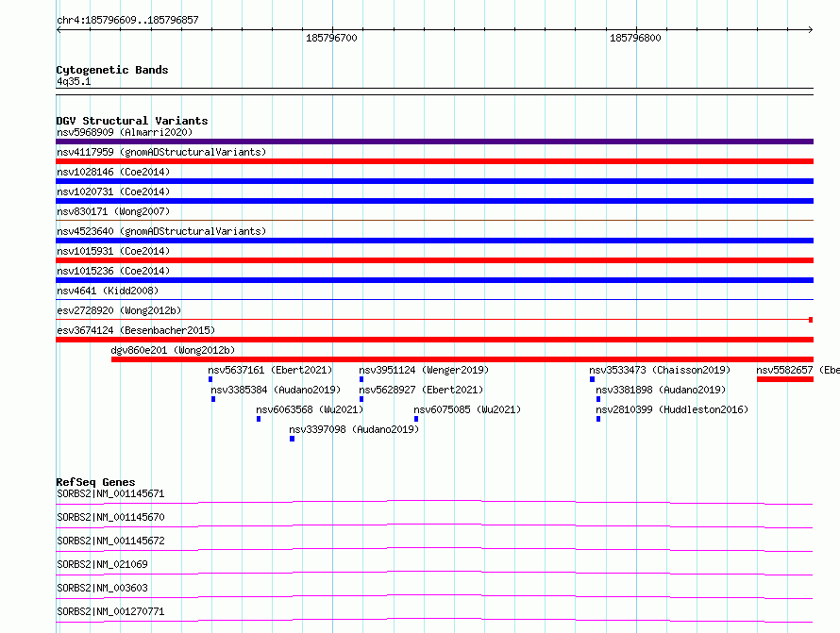Click the blue marker under nsv3533473

[x=593, y=379]
